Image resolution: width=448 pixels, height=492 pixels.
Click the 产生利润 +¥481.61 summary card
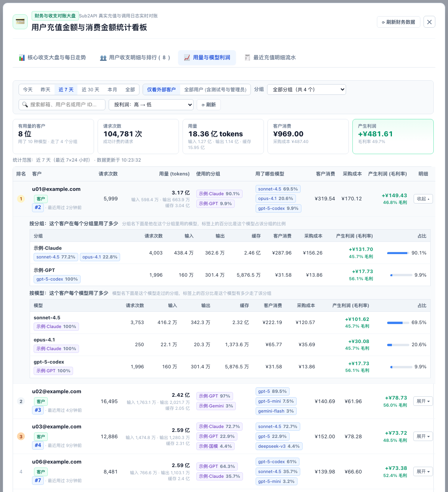(393, 136)
